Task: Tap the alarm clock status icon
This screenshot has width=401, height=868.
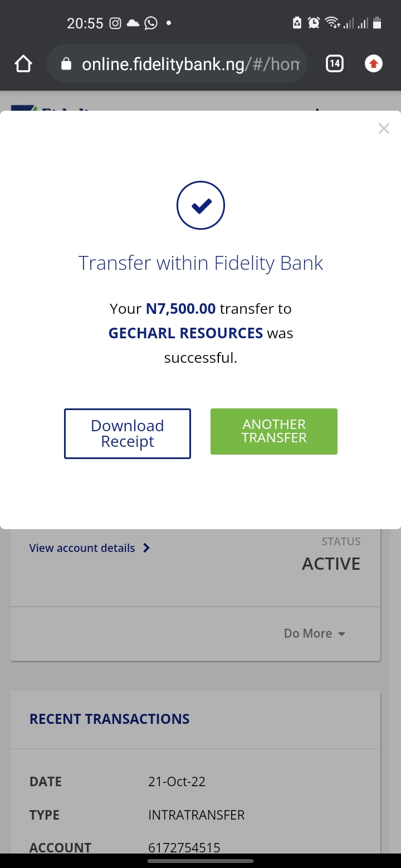Action: point(314,23)
